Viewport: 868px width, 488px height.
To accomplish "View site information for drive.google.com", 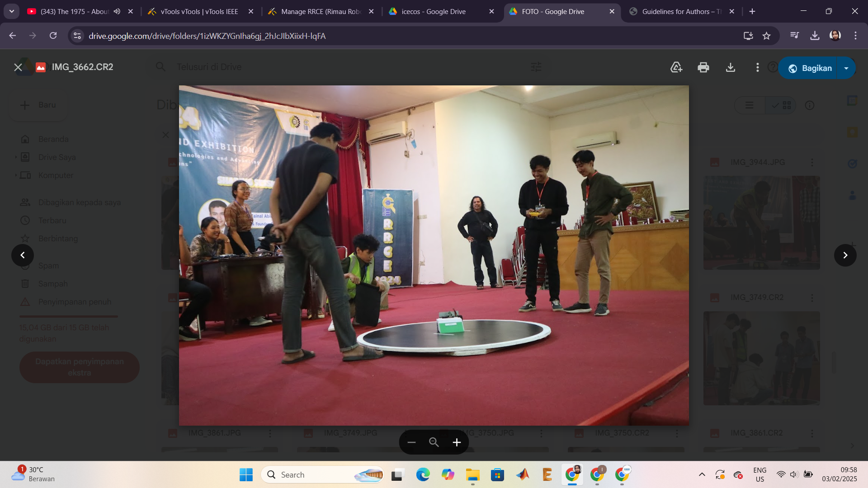I will click(x=78, y=36).
